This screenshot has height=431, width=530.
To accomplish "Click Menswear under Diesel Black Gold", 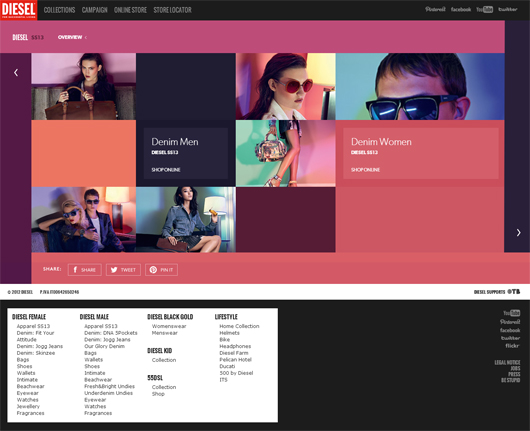I will pos(165,333).
